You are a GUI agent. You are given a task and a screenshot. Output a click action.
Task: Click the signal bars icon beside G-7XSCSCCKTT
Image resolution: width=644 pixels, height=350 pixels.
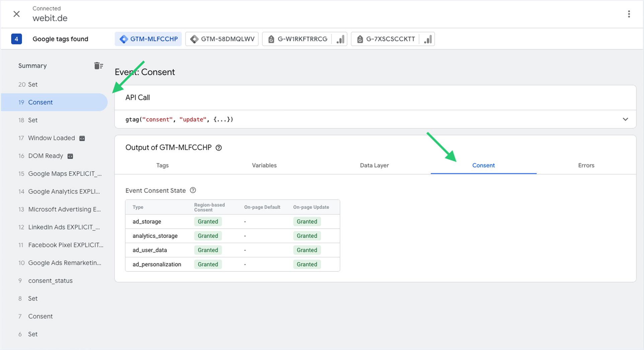[427, 39]
